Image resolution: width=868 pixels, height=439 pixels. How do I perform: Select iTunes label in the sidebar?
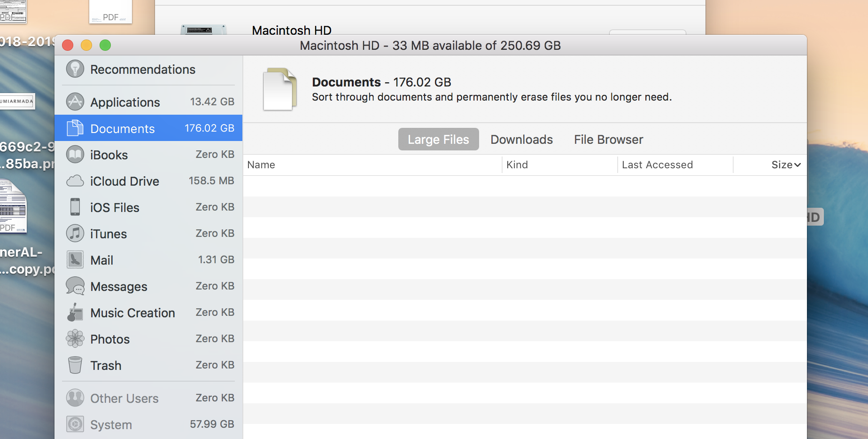pos(108,234)
